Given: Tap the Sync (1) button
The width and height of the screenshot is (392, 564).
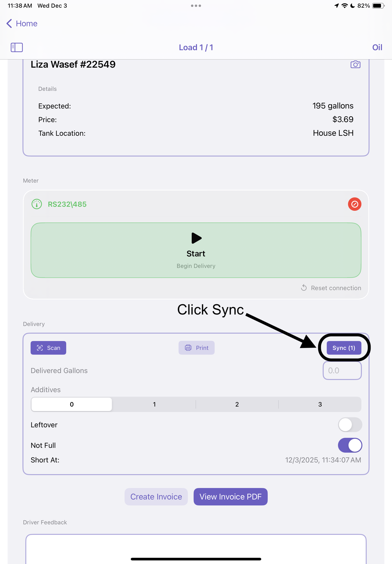Looking at the screenshot, I should [344, 348].
